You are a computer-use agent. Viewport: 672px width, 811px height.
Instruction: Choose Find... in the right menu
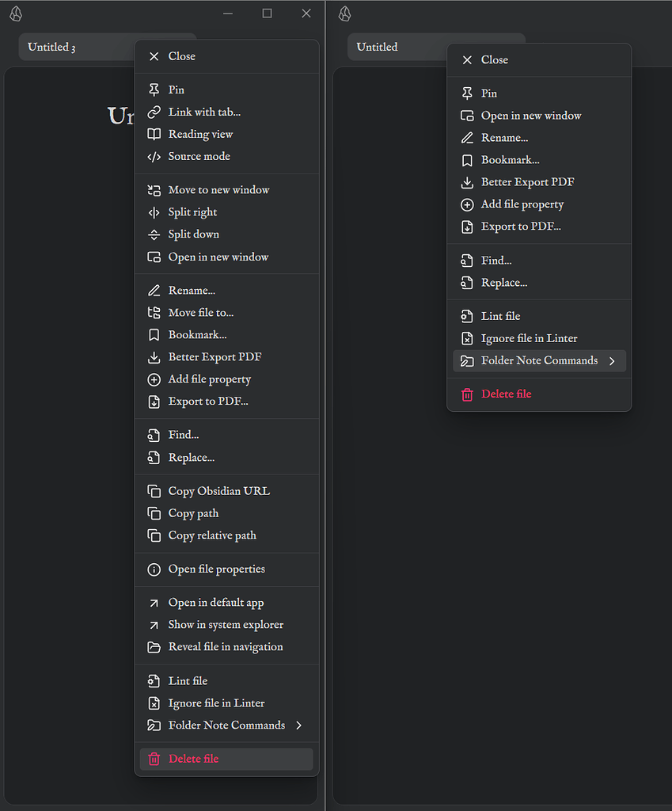pos(539,261)
